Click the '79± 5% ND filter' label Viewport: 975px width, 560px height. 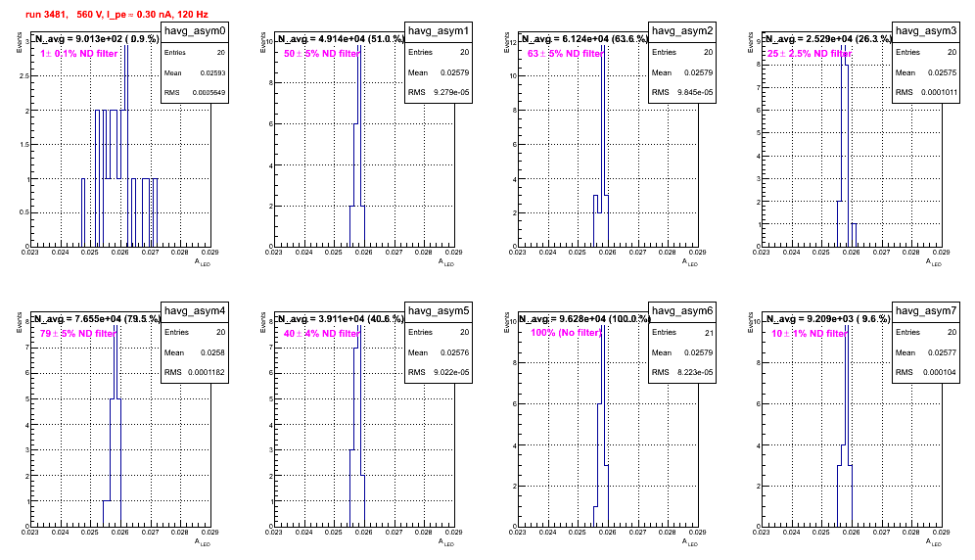click(x=77, y=334)
